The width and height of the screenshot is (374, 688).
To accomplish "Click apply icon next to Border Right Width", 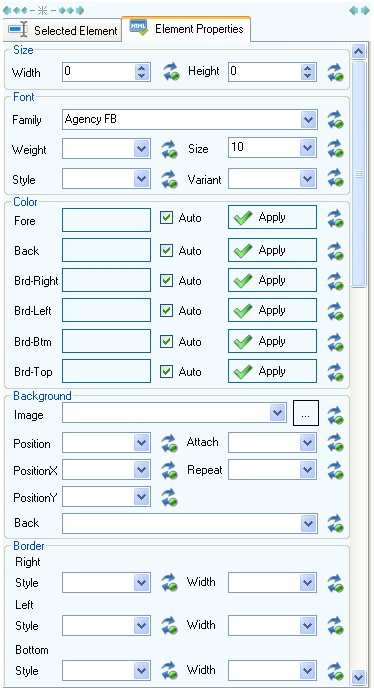I will click(x=335, y=583).
